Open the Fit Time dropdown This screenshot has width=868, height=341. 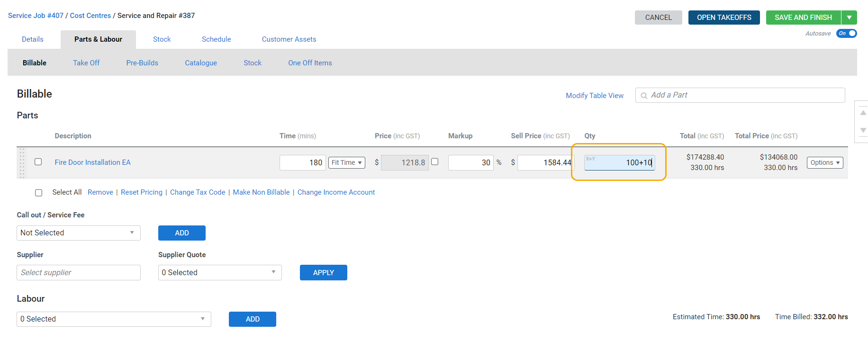346,162
